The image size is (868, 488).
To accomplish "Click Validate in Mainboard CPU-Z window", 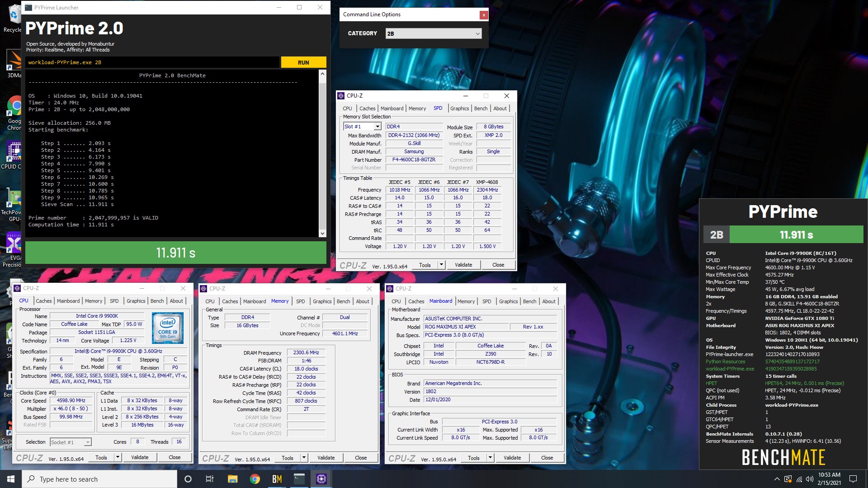I will 512,458.
